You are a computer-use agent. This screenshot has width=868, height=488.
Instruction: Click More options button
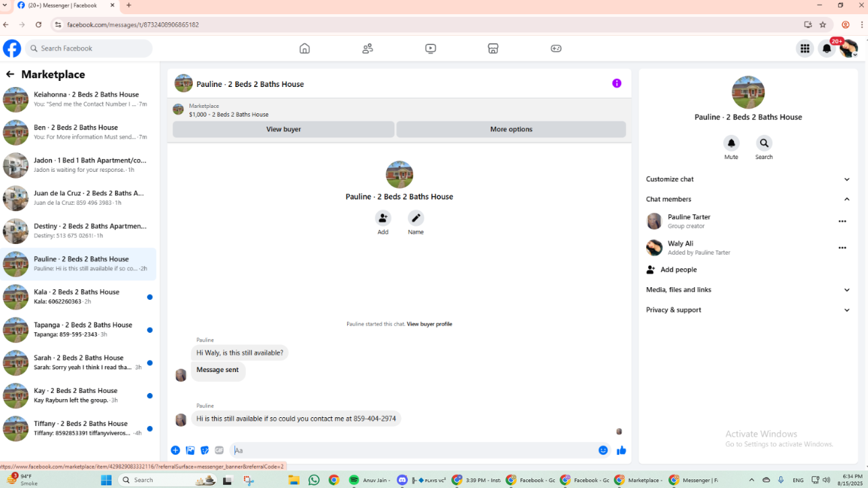(x=511, y=129)
